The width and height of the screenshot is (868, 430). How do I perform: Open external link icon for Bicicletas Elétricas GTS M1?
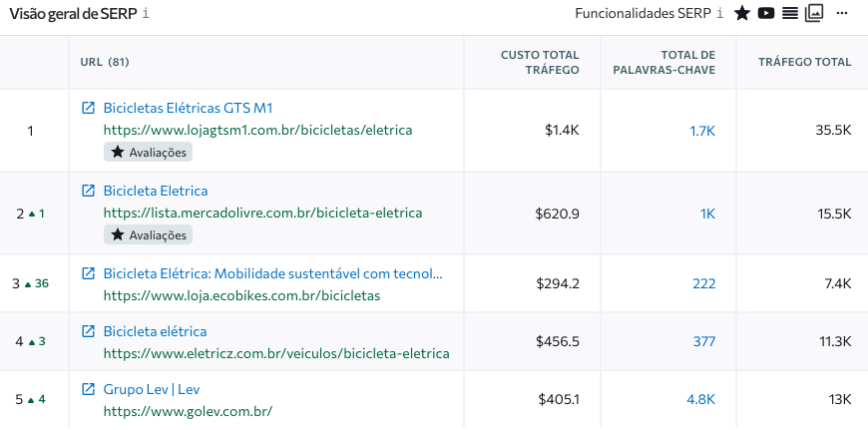88,108
